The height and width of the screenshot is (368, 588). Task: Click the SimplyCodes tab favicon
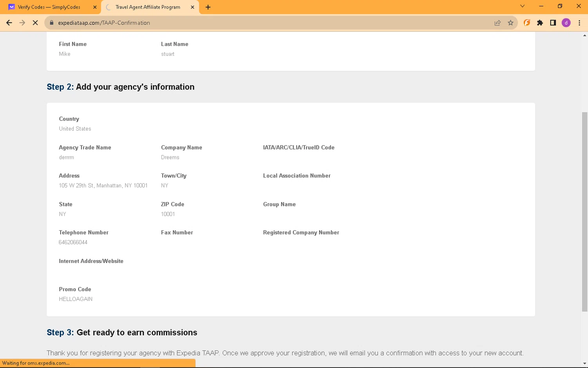pos(11,7)
